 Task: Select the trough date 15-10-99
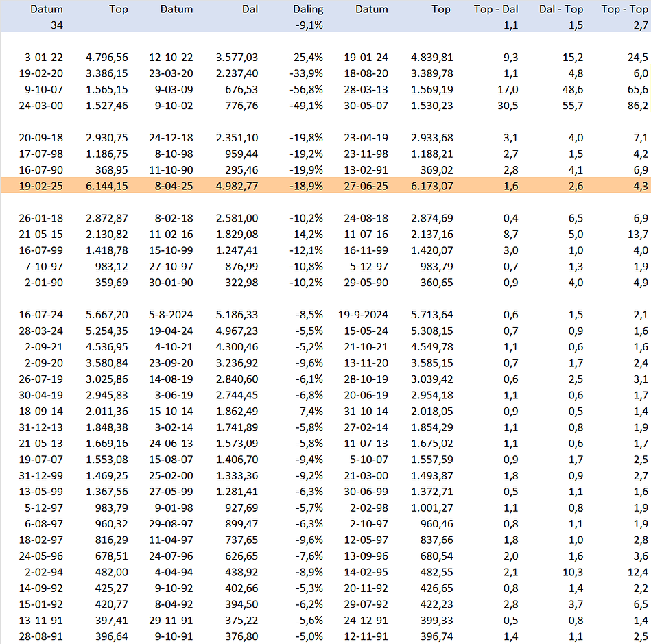[x=171, y=250]
